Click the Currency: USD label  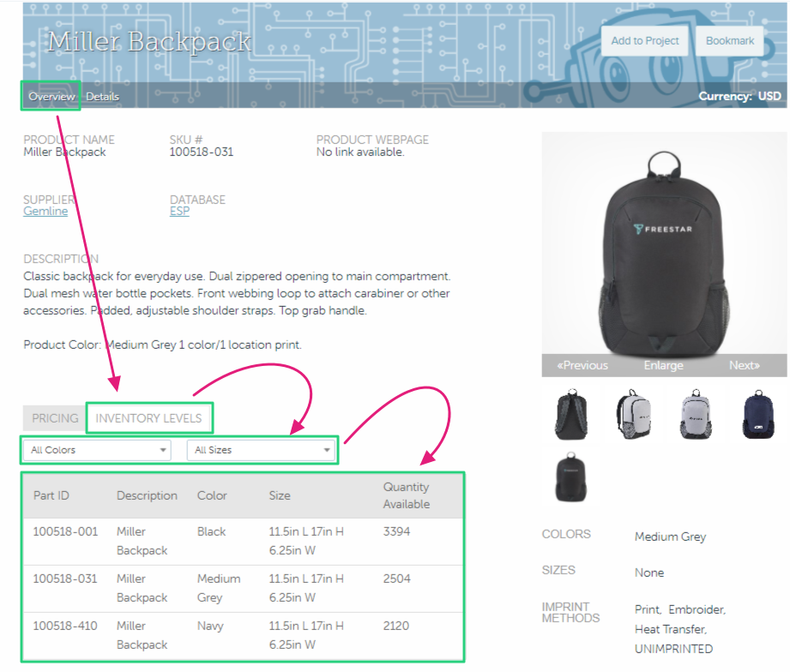[739, 96]
